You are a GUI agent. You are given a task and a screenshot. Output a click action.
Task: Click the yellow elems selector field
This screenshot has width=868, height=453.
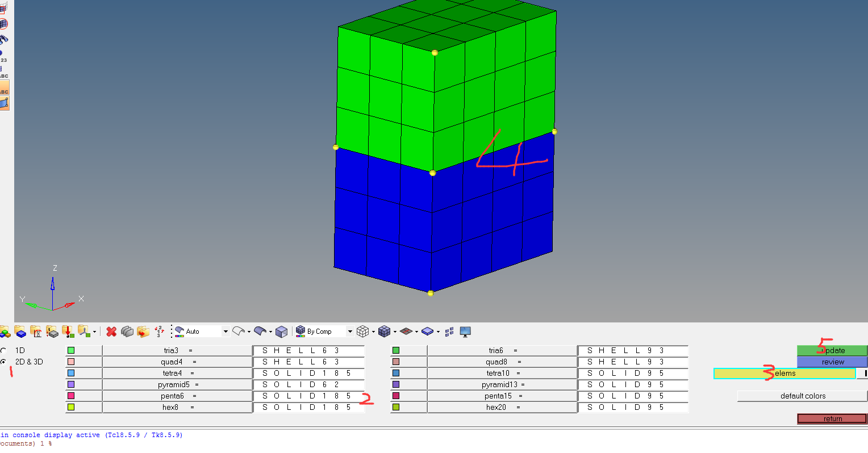tap(784, 374)
